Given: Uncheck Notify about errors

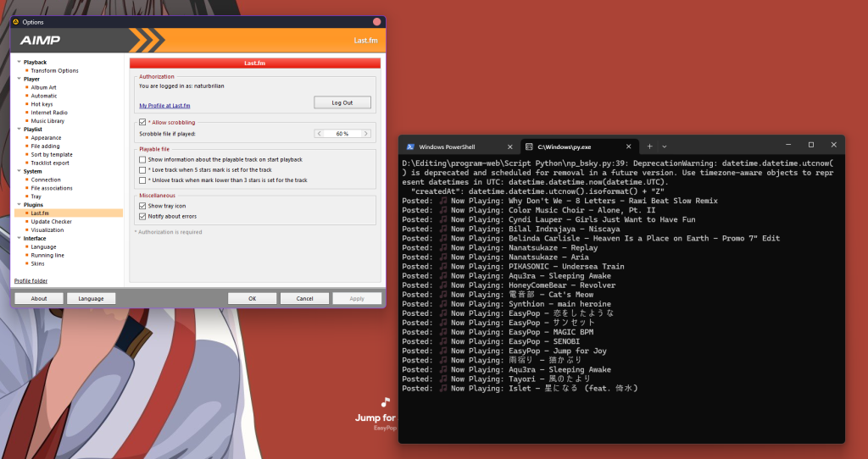Looking at the screenshot, I should 142,216.
